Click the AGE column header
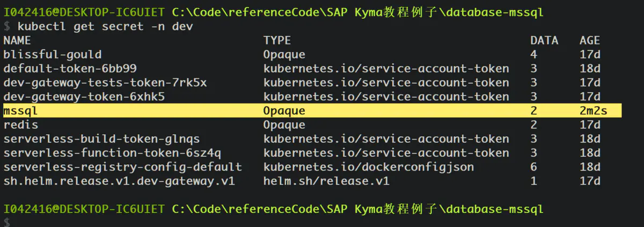Screen dimensions: 644x227 (x=590, y=40)
